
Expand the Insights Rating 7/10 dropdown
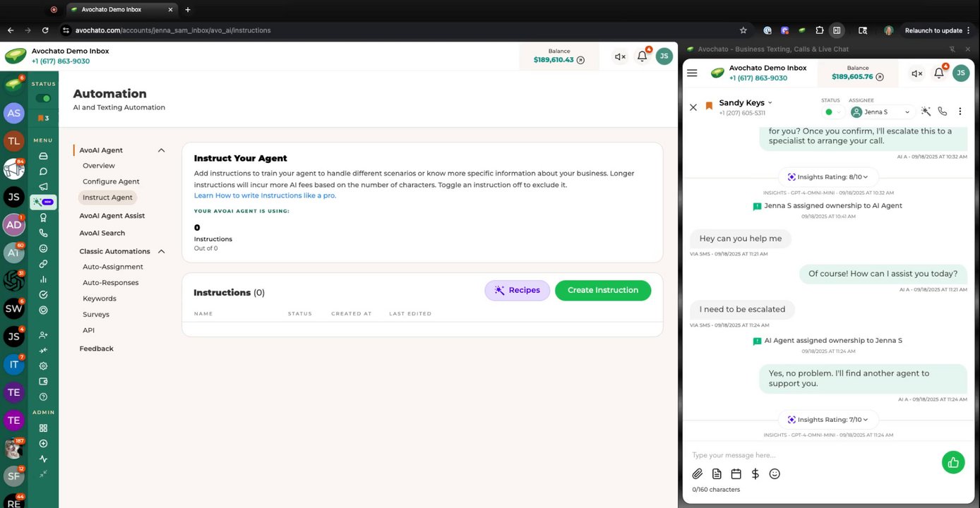pos(827,419)
